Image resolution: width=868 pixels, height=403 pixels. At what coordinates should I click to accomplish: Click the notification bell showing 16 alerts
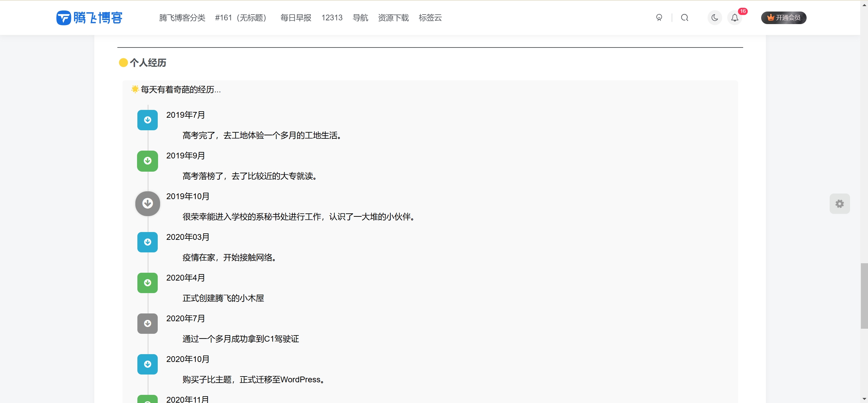[x=734, y=18]
